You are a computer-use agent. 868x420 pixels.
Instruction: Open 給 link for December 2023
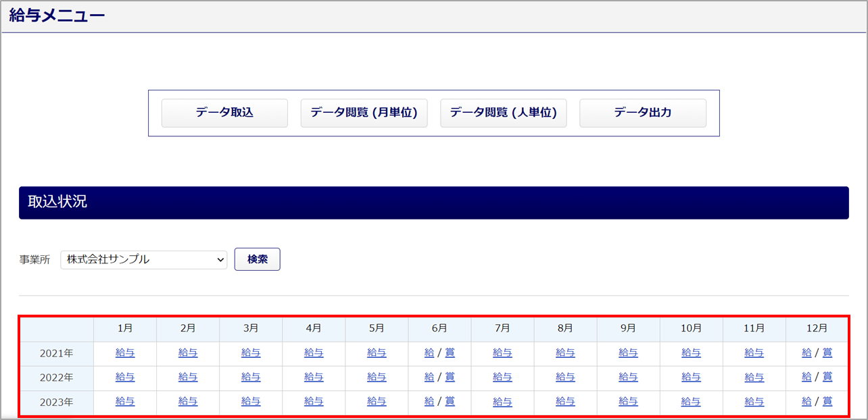click(x=806, y=401)
